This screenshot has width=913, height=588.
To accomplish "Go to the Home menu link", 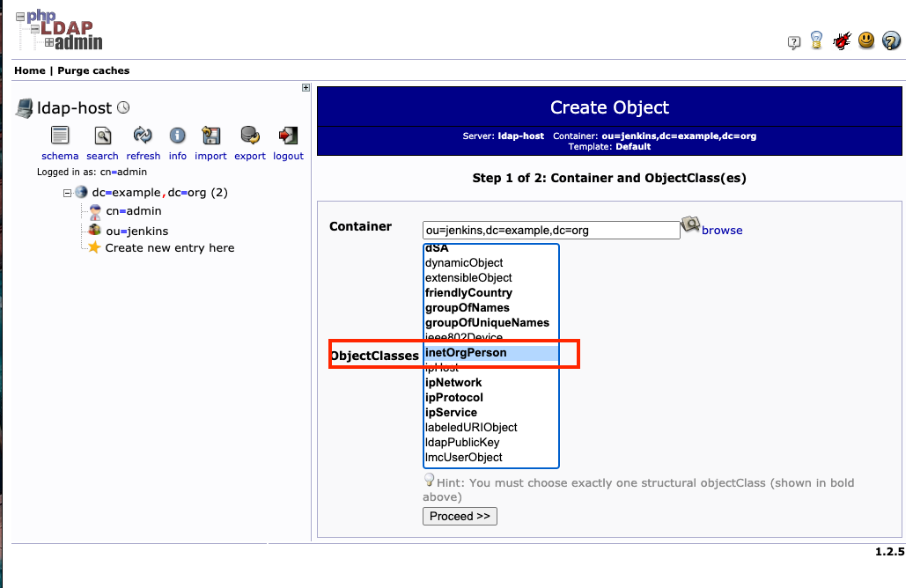I will pos(29,70).
